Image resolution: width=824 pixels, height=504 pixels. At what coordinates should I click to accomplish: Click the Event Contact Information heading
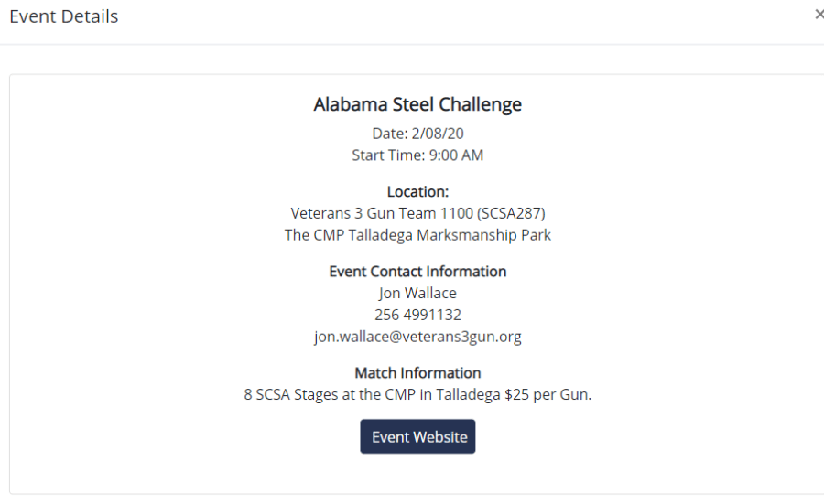click(x=417, y=272)
